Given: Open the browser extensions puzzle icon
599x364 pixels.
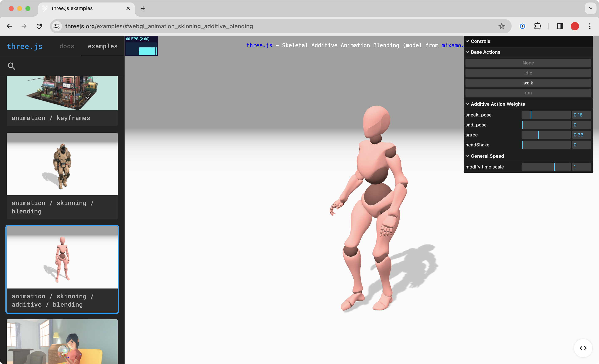Looking at the screenshot, I should point(537,26).
